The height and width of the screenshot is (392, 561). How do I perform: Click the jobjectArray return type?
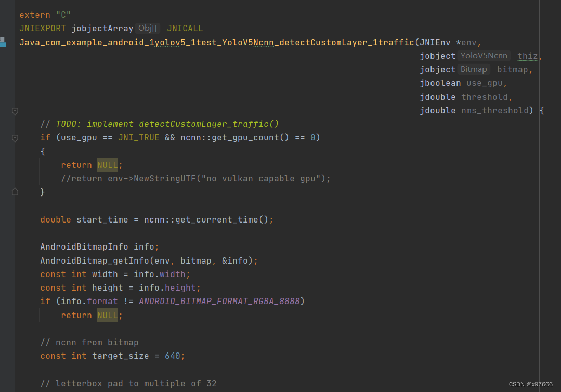(x=102, y=29)
